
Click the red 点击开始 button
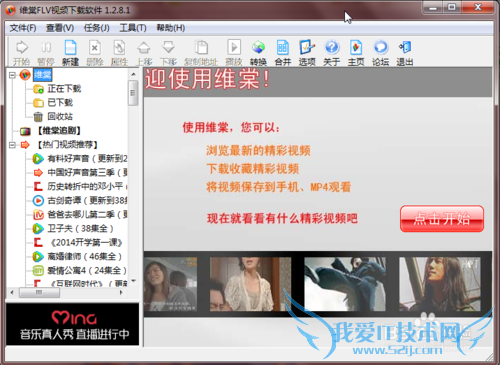(x=442, y=219)
